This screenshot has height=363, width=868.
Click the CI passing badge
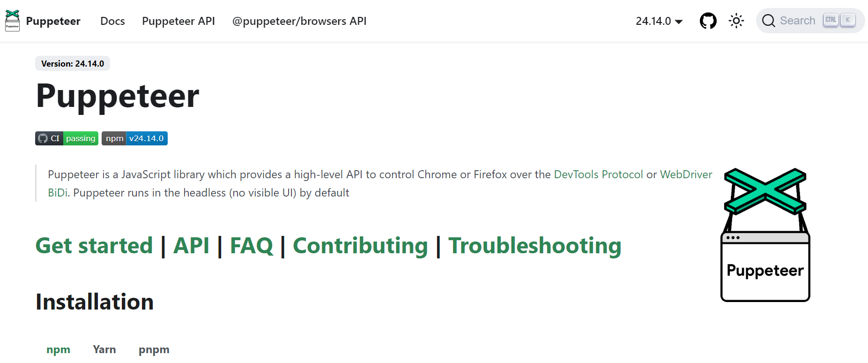(x=67, y=138)
